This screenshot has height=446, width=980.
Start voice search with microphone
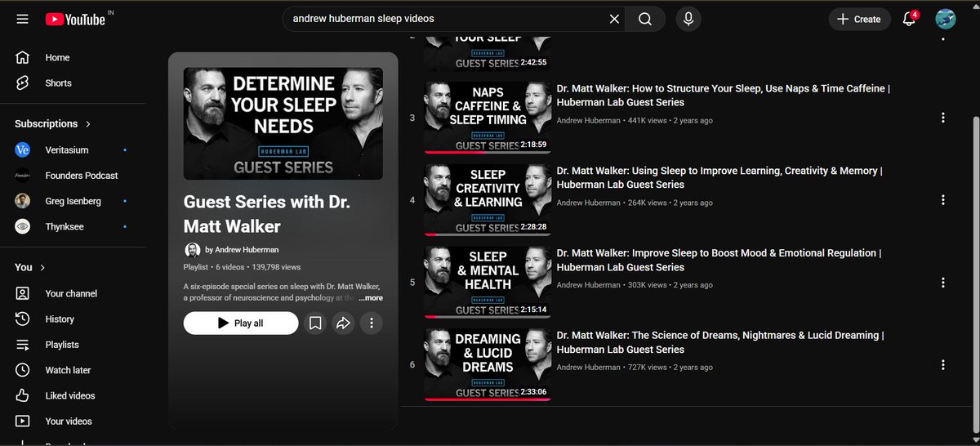point(688,19)
